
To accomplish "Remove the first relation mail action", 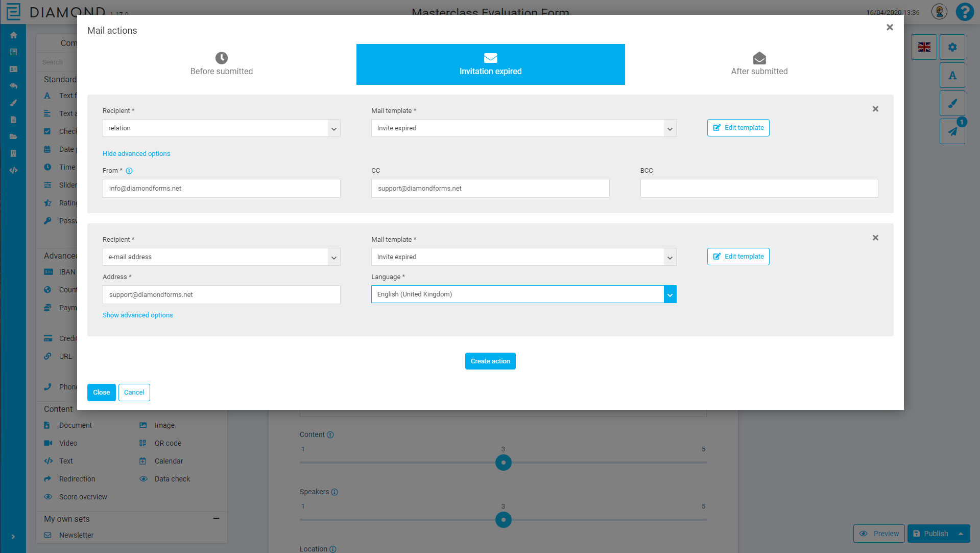I will tap(875, 109).
